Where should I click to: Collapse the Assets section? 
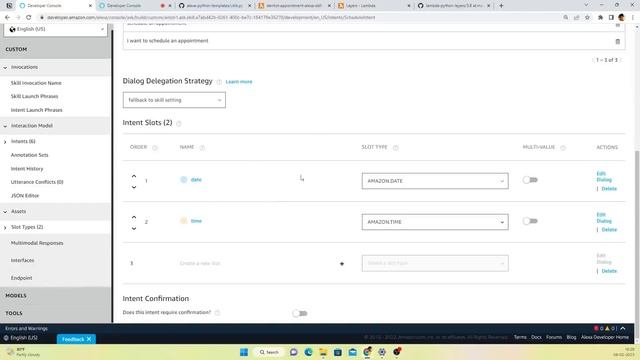(5, 212)
